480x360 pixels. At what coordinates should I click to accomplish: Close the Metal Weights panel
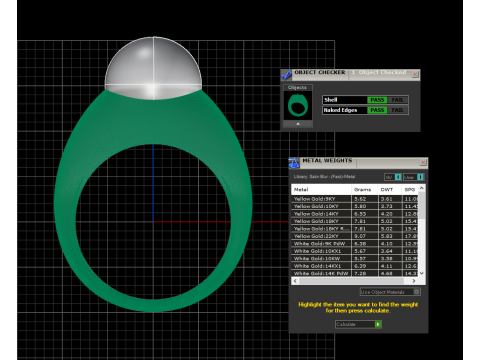[x=423, y=162]
